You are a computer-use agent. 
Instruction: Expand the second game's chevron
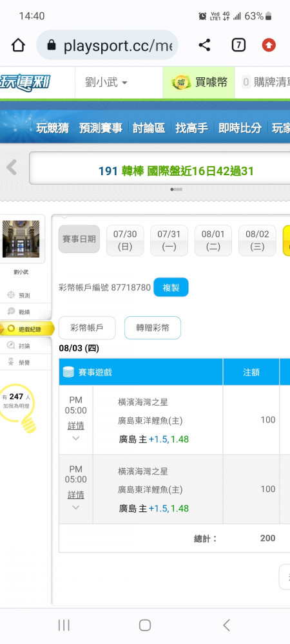click(75, 507)
